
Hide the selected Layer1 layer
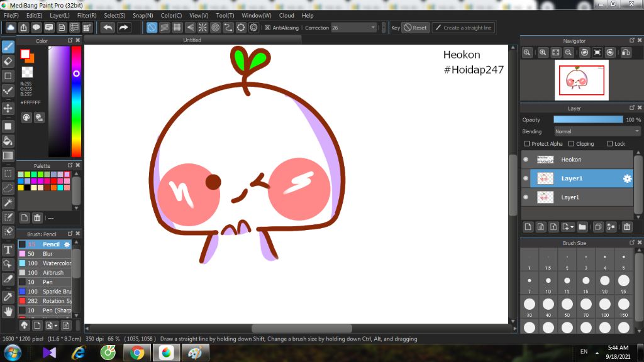[526, 178]
